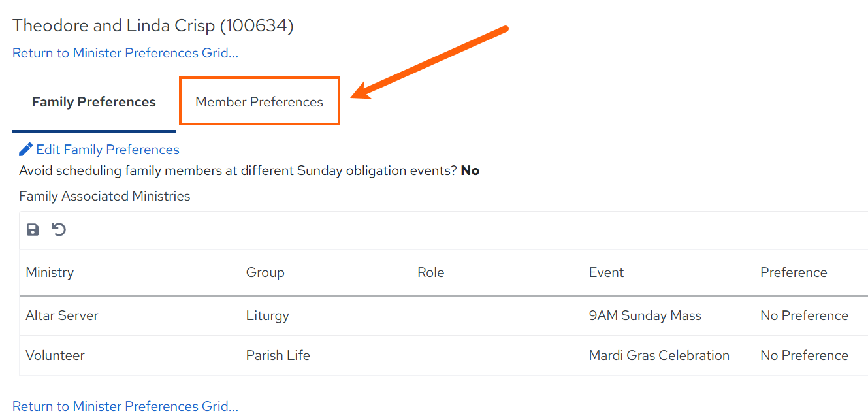Click the pencil edit icon

click(x=25, y=150)
